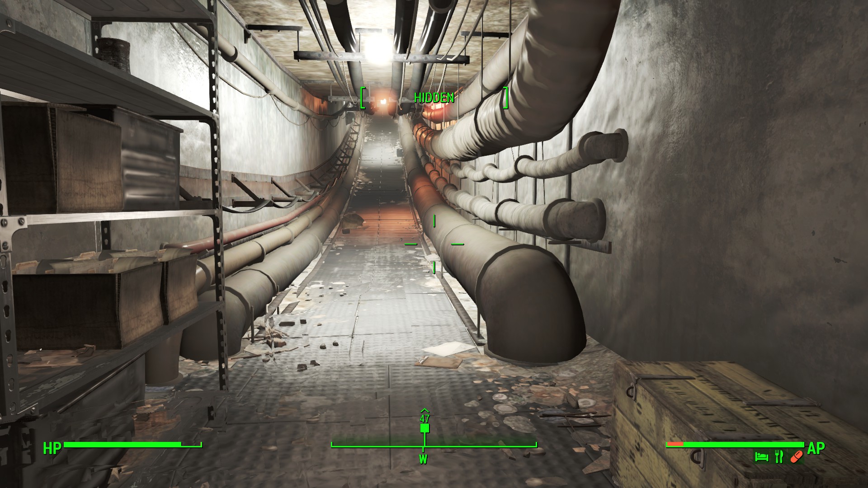Image resolution: width=868 pixels, height=488 pixels.
Task: Select the square quest marker on compass
Action: click(425, 428)
